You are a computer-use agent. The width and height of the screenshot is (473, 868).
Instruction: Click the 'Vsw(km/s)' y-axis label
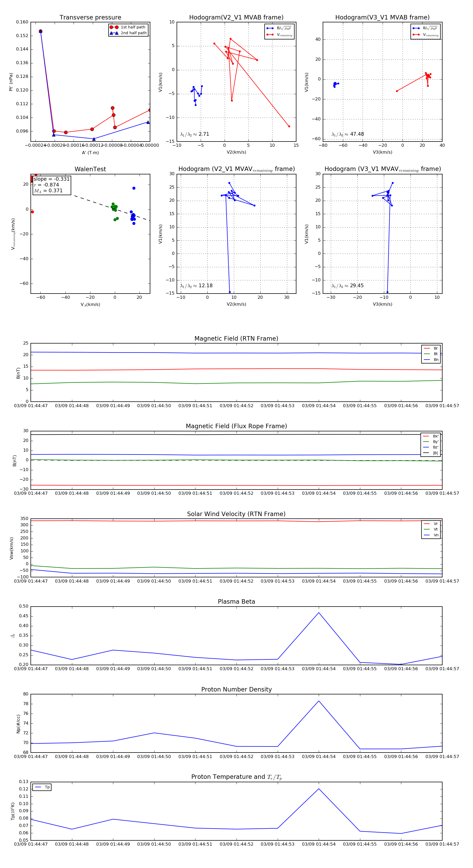pyautogui.click(x=12, y=548)
